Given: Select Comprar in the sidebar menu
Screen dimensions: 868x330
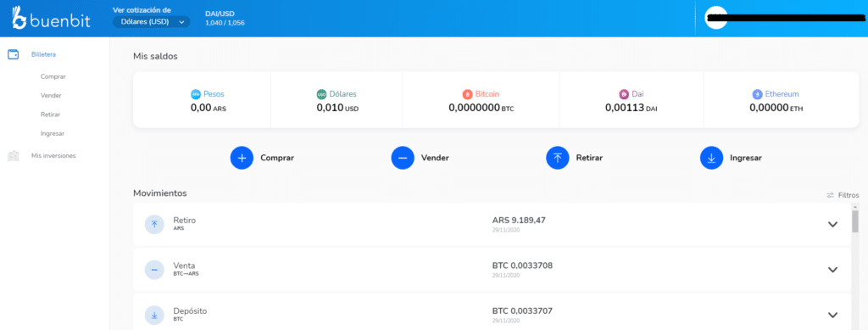Looking at the screenshot, I should pyautogui.click(x=53, y=76).
